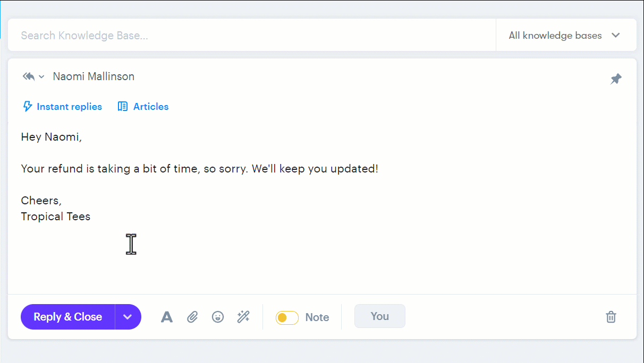644x363 pixels.
Task: Pin the reply composer
Action: (x=615, y=79)
